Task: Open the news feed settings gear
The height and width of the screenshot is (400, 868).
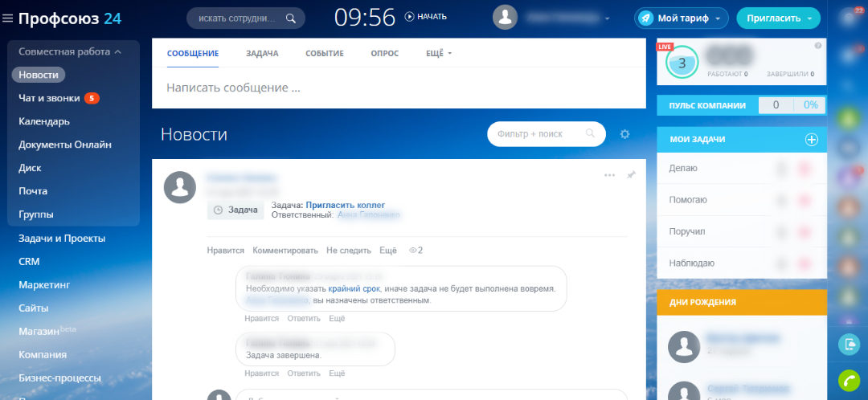Action: pyautogui.click(x=625, y=134)
